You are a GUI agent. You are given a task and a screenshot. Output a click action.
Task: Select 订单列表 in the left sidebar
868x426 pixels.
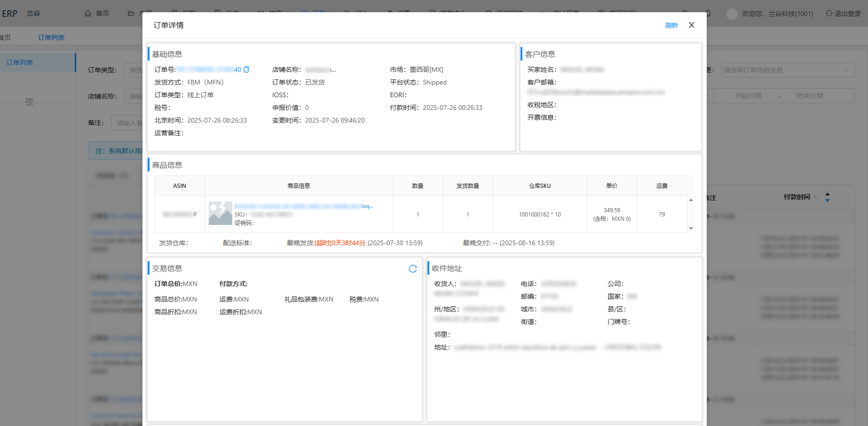click(x=20, y=62)
